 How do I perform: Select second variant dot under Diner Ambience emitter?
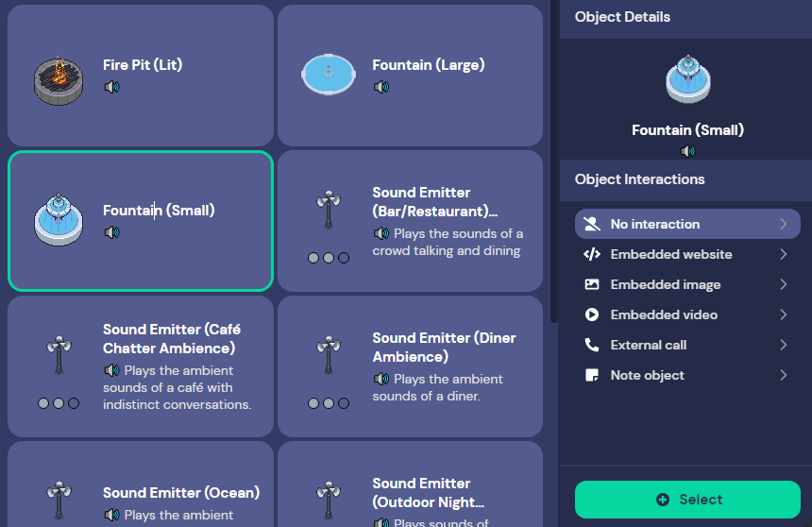(x=329, y=403)
